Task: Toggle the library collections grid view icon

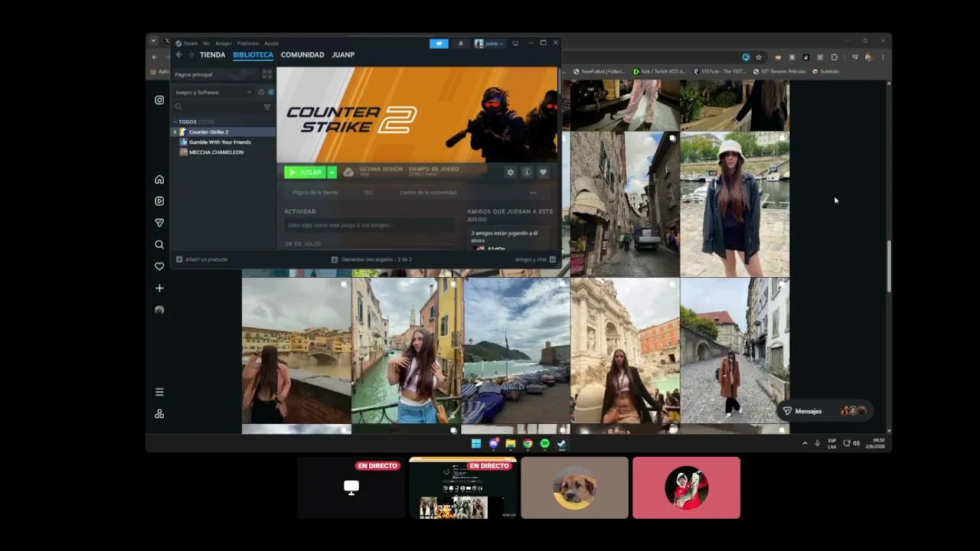Action: pyautogui.click(x=266, y=74)
